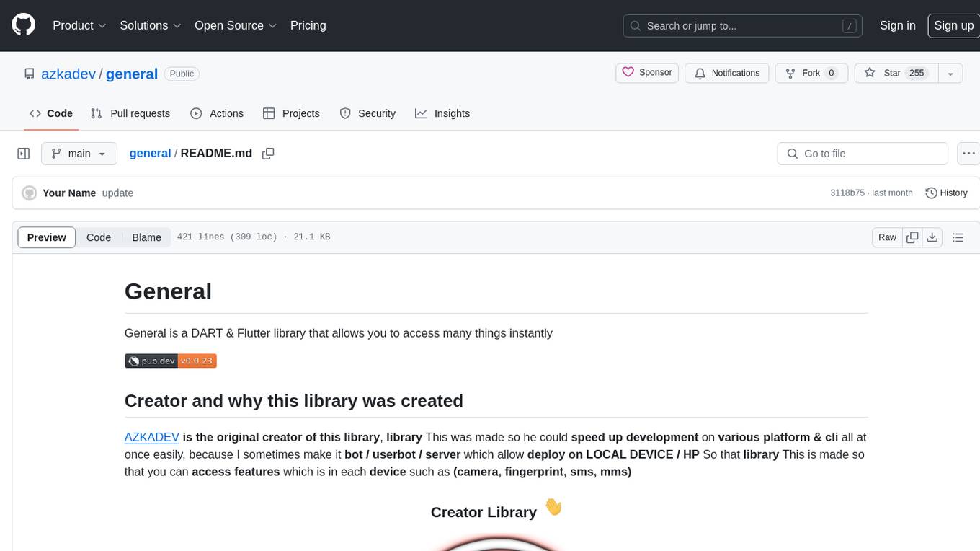980x551 pixels.
Task: Go to the Security tab
Action: (367, 113)
